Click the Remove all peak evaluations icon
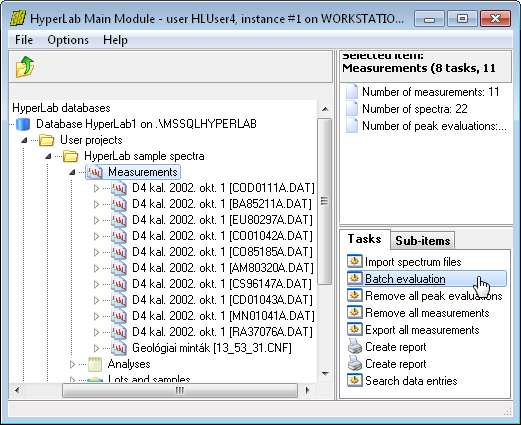The height and width of the screenshot is (425, 521). [x=354, y=295]
